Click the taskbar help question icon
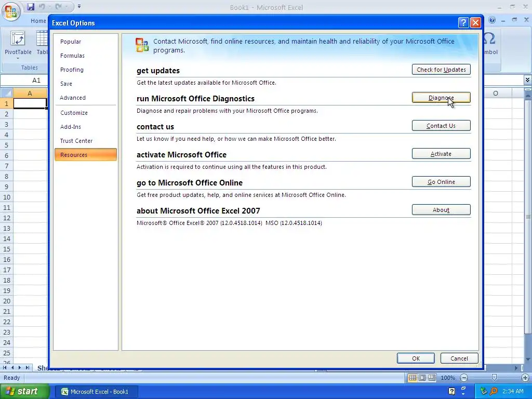 coord(451,392)
